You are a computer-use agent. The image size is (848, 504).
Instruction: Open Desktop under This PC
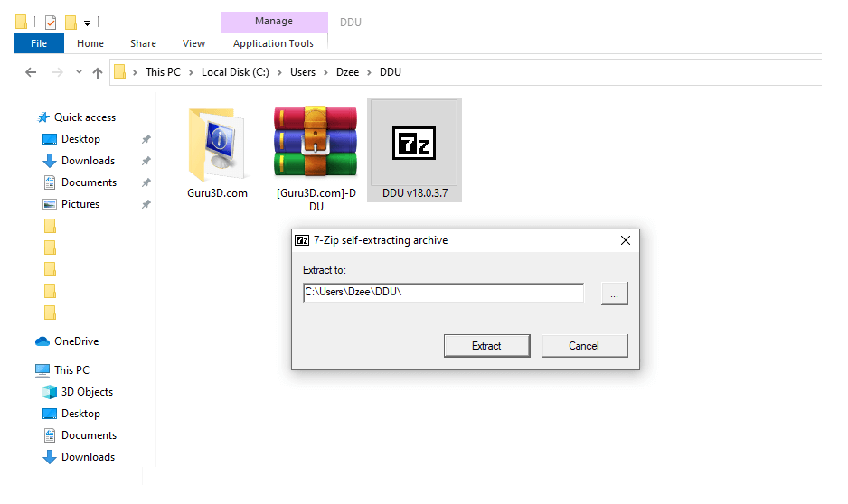(71, 414)
